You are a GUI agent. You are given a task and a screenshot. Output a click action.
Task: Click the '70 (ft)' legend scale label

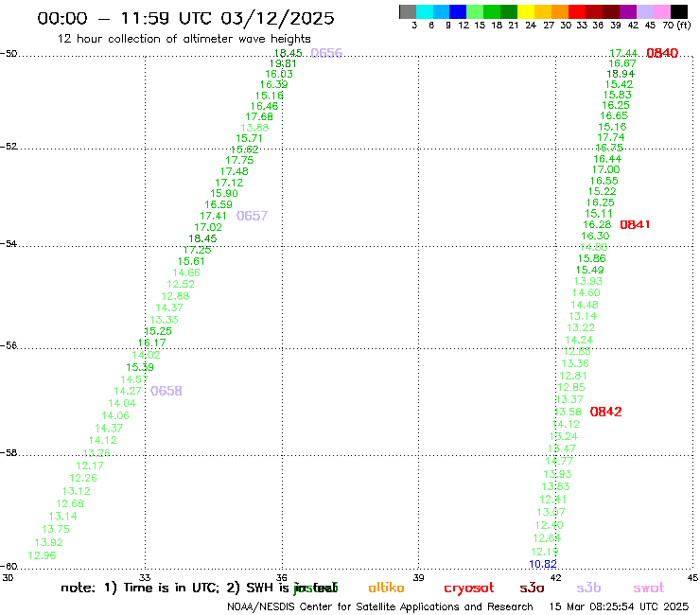pos(676,26)
